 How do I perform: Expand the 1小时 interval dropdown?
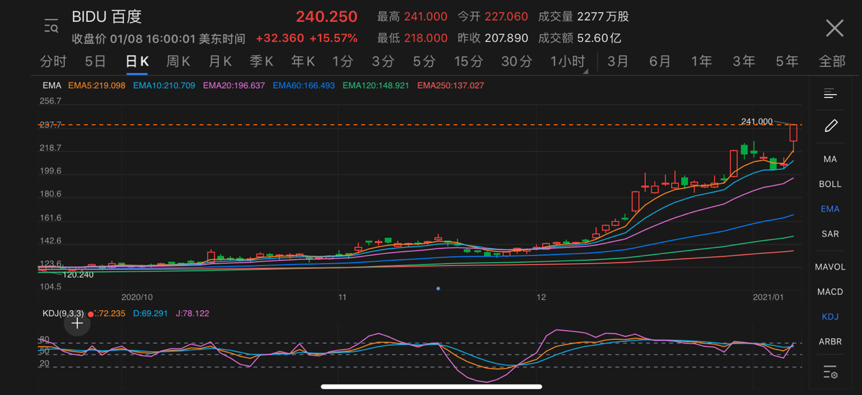pyautogui.click(x=568, y=62)
